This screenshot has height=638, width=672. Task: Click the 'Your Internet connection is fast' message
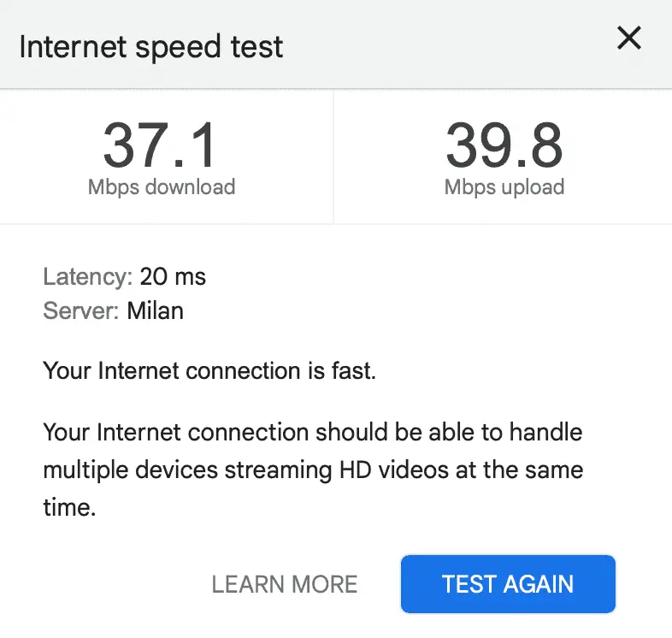(x=209, y=370)
